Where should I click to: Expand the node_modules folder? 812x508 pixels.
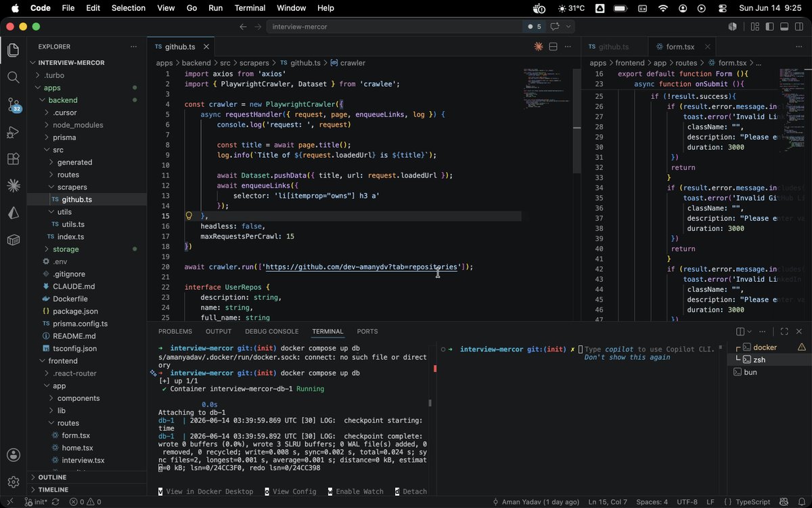[87, 125]
